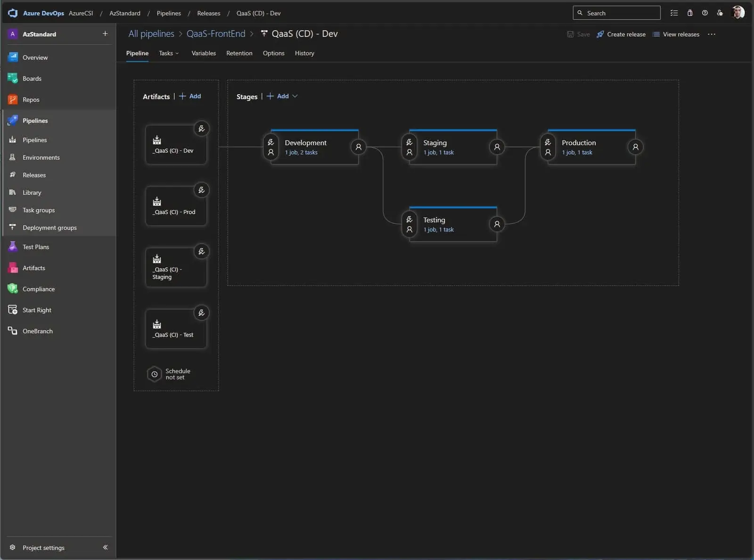The width and height of the screenshot is (754, 560).
Task: Open the marketplace bag icon
Action: 690,13
